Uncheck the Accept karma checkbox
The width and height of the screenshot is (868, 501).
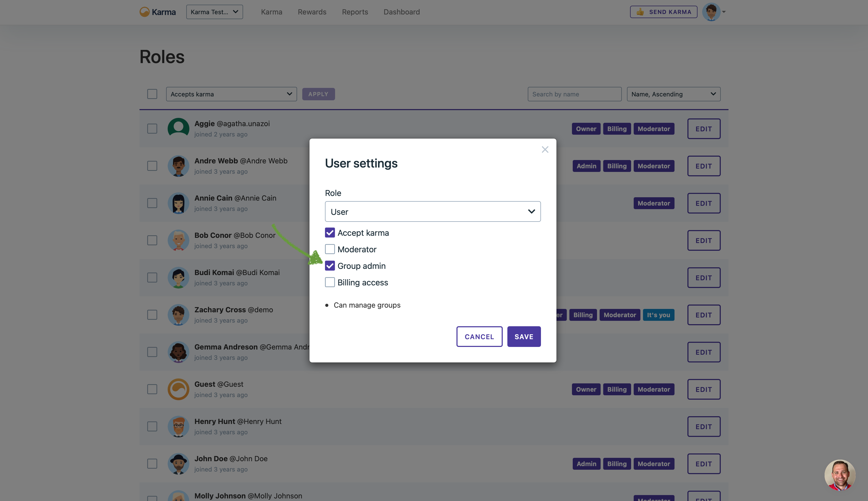[x=330, y=233]
